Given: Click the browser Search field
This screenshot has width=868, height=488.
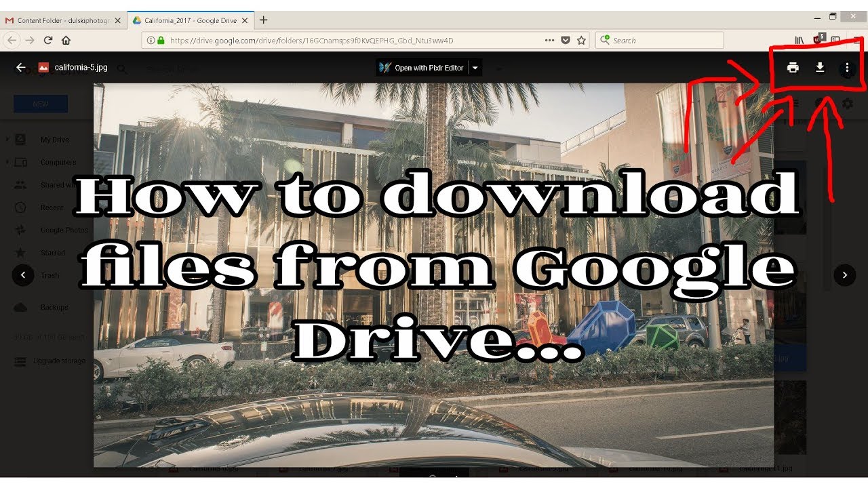Looking at the screenshot, I should (658, 40).
